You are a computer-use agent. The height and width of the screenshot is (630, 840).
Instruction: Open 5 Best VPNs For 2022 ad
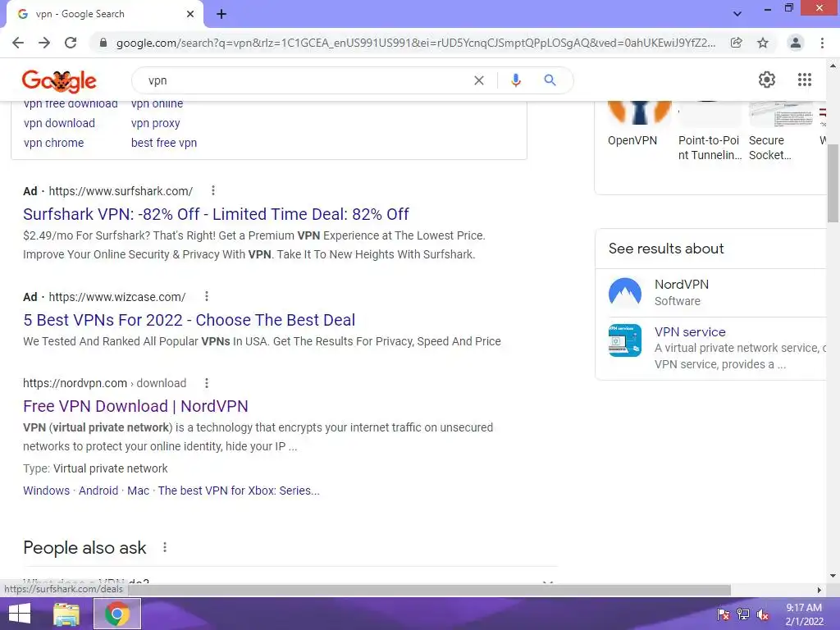(x=189, y=320)
